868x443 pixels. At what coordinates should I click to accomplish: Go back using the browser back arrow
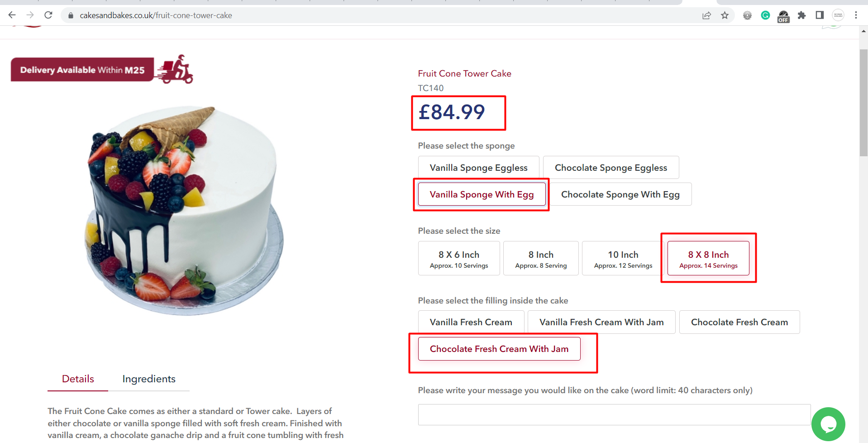coord(12,15)
